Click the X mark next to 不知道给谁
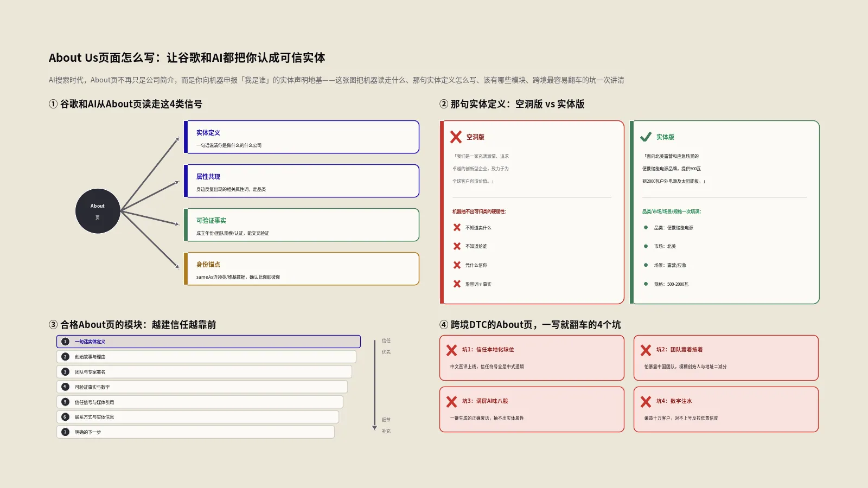The height and width of the screenshot is (488, 868). pyautogui.click(x=457, y=246)
